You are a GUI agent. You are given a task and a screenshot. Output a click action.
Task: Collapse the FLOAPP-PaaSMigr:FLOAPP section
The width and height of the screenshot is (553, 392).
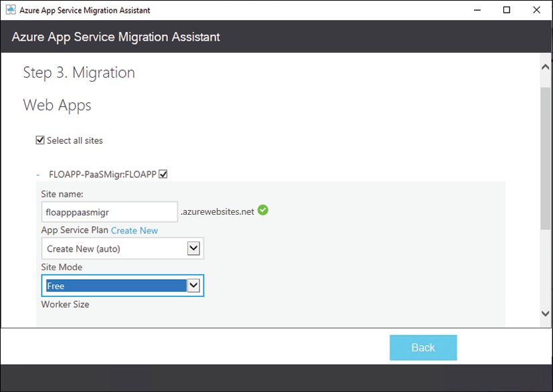pyautogui.click(x=38, y=175)
